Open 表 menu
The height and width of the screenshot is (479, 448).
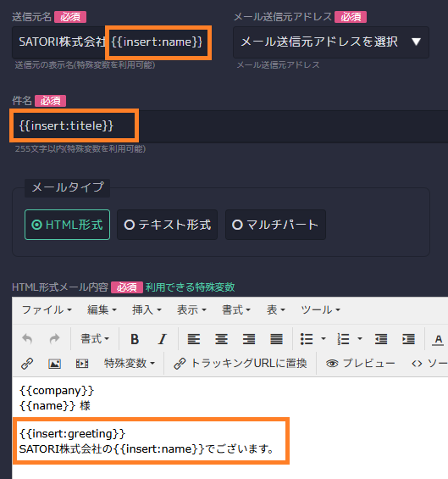[x=276, y=309]
